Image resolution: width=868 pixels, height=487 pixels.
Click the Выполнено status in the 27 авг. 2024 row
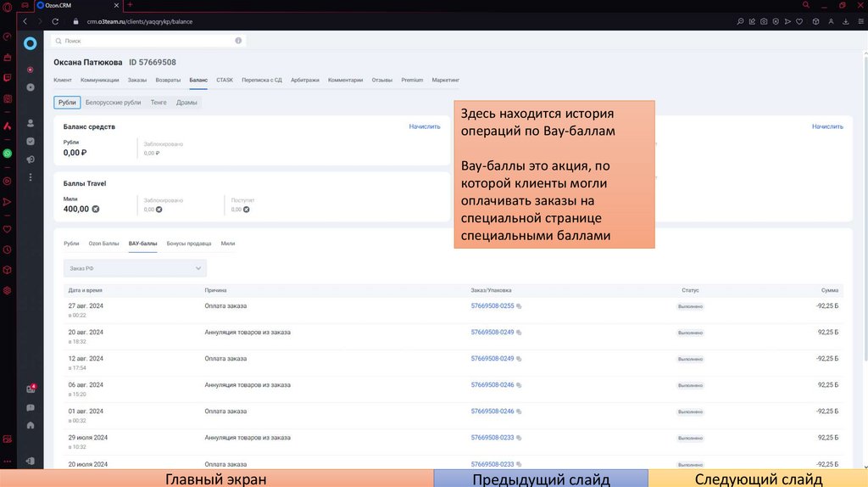(x=690, y=306)
